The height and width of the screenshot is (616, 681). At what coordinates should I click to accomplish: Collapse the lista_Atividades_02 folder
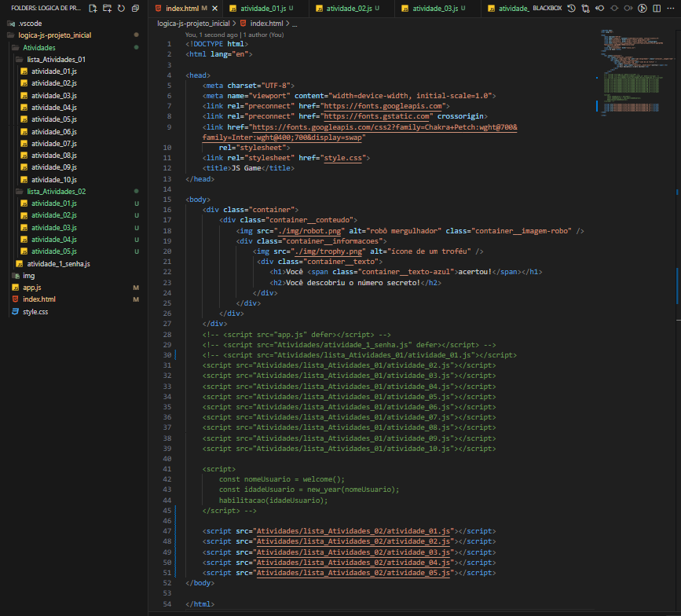[56, 191]
